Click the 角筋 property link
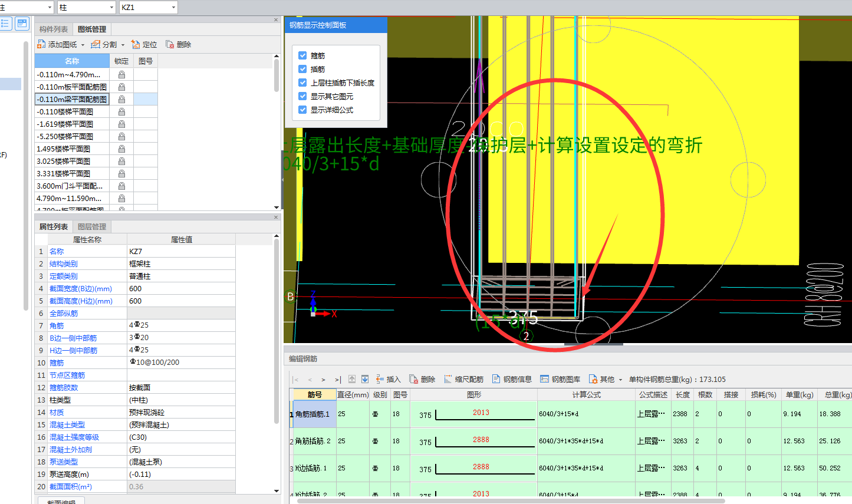Viewport: 852px width, 504px height. [57, 326]
